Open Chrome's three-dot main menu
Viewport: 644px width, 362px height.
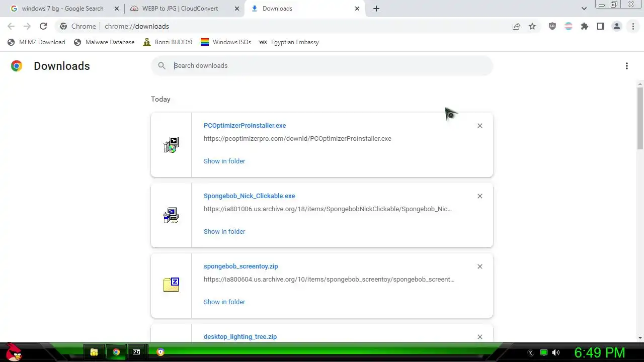pos(633,26)
